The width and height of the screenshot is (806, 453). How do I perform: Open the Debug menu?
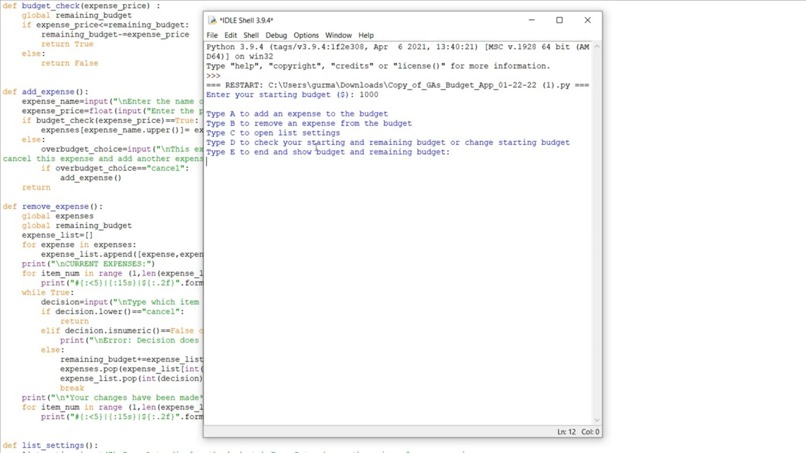[x=276, y=35]
